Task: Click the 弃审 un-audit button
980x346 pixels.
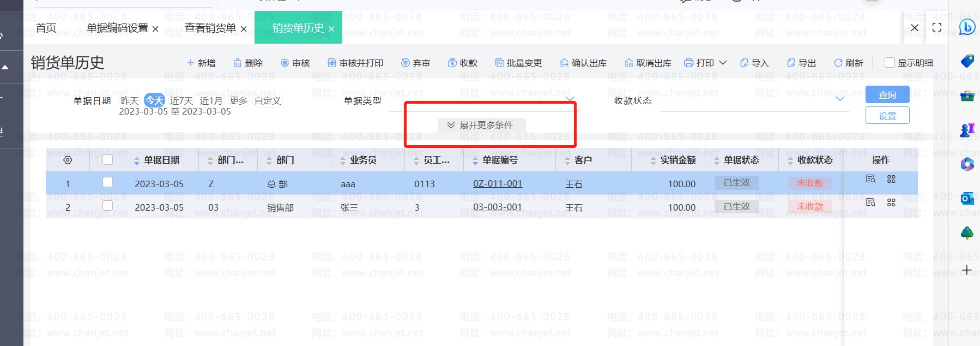Action: [415, 63]
